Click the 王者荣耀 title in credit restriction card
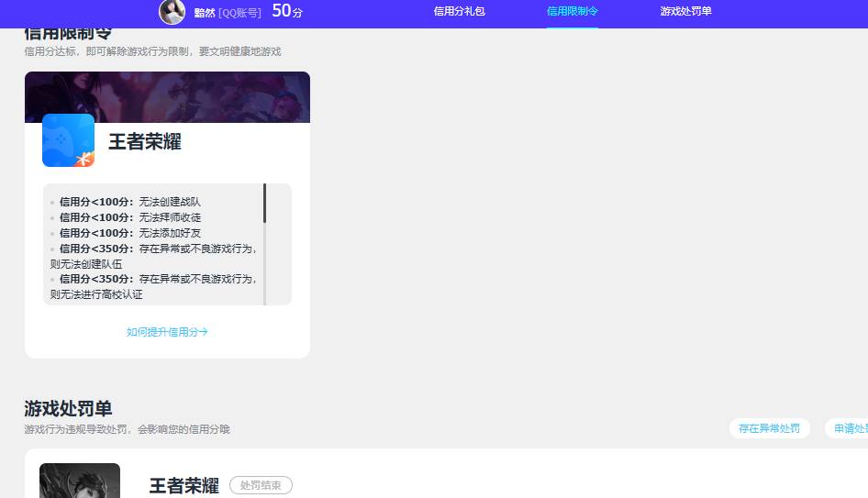 [145, 141]
